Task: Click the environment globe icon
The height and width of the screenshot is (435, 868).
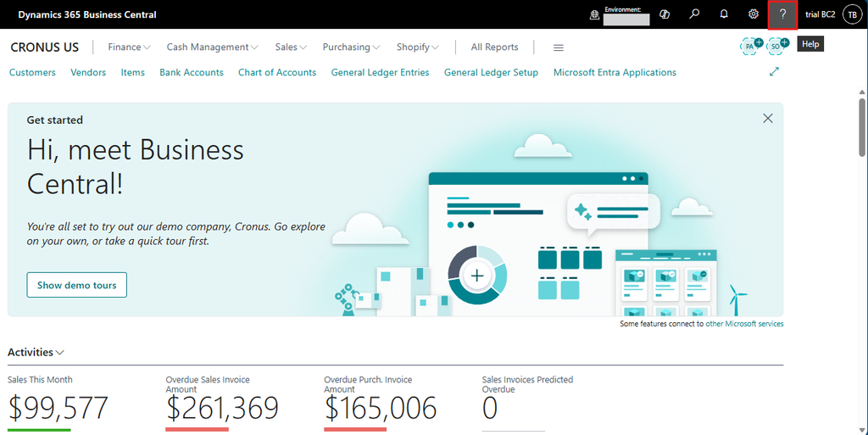Action: (594, 15)
